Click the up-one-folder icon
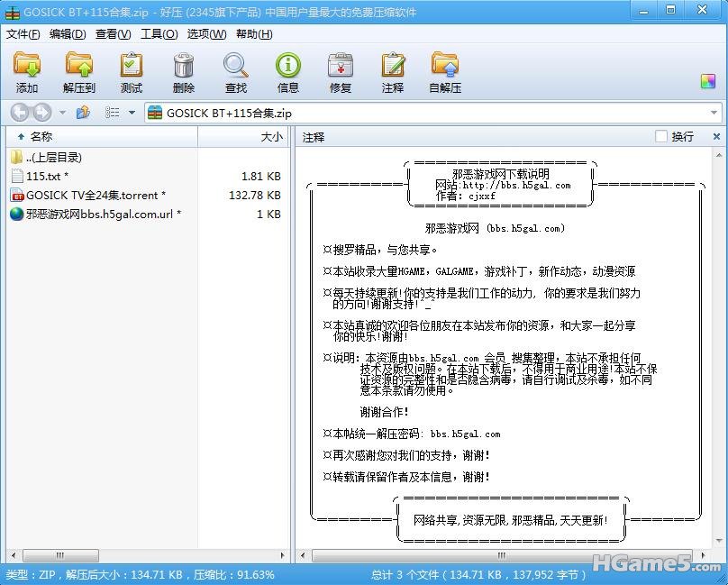Screen dimensions: 728x585 [83, 113]
